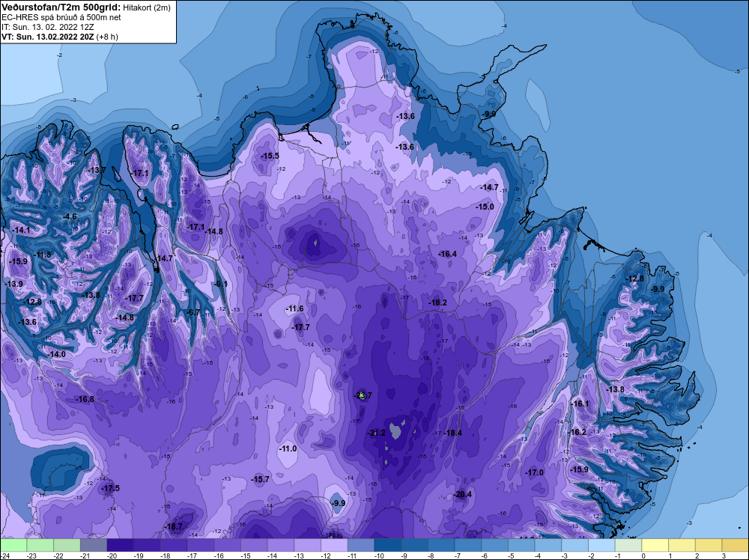Click the pale yellow 0 legend swatch
Image resolution: width=749 pixels, height=560 pixels.
click(655, 545)
